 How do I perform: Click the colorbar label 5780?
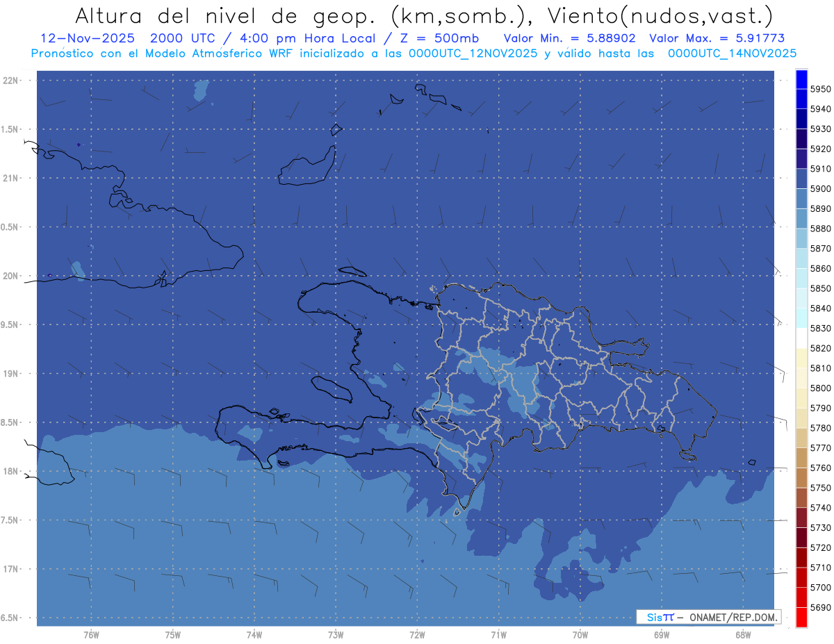(x=820, y=428)
